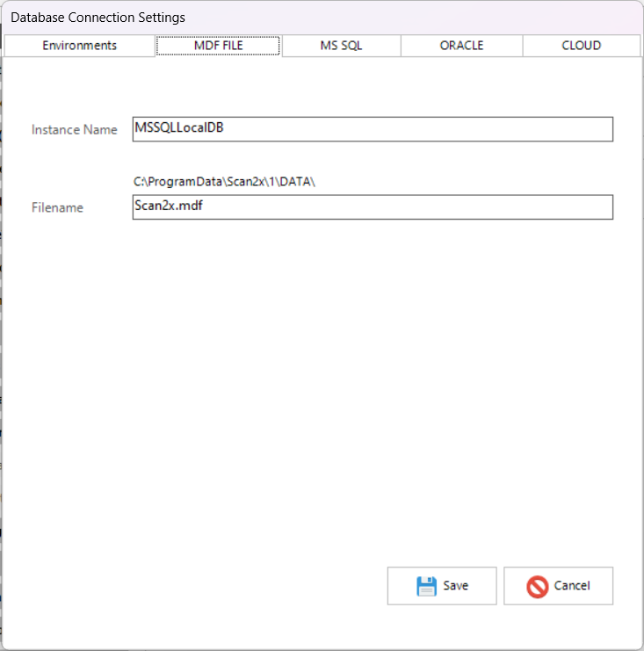
Task: Click the C:\ProgramData\Scan2x\1\DATA\ path text
Action: tap(224, 182)
